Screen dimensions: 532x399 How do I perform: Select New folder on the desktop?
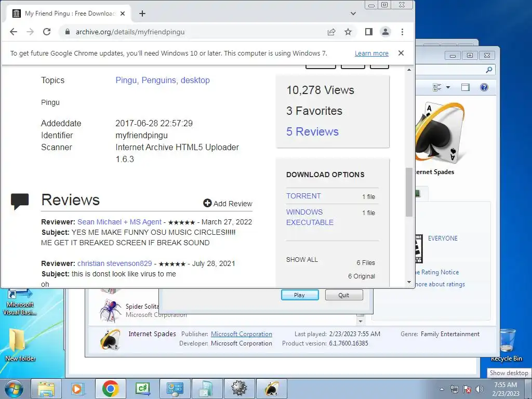(20, 344)
